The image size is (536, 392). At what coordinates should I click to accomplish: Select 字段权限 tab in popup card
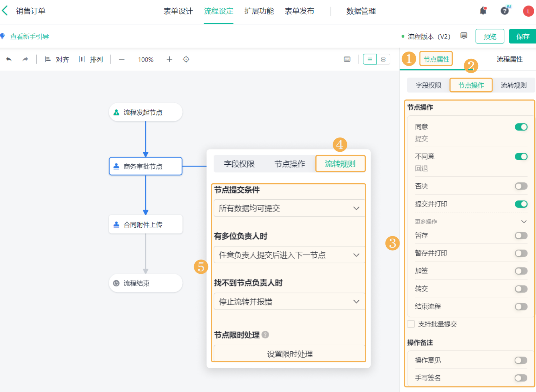239,164
